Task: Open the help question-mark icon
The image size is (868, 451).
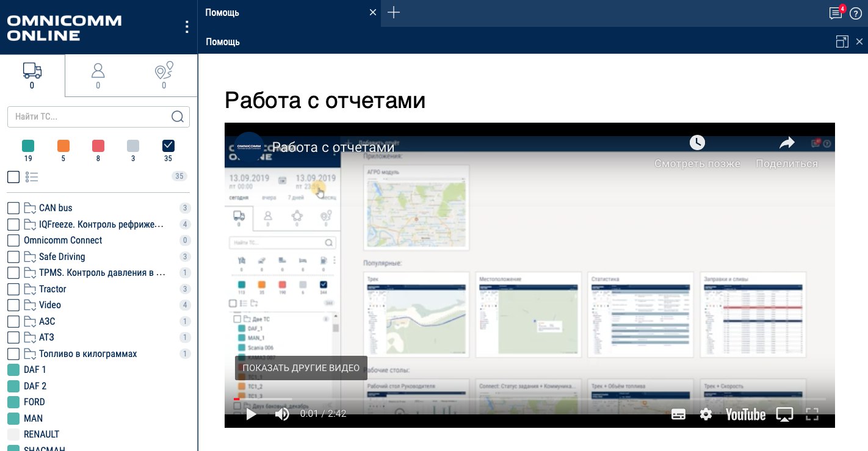Action: [855, 14]
